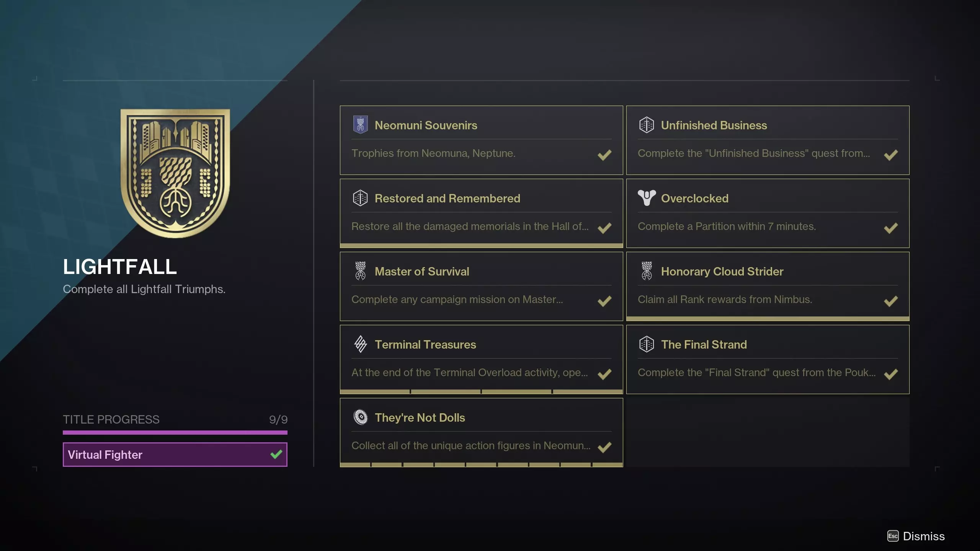Click the Neomuni Souvenirs badge icon

tap(360, 125)
